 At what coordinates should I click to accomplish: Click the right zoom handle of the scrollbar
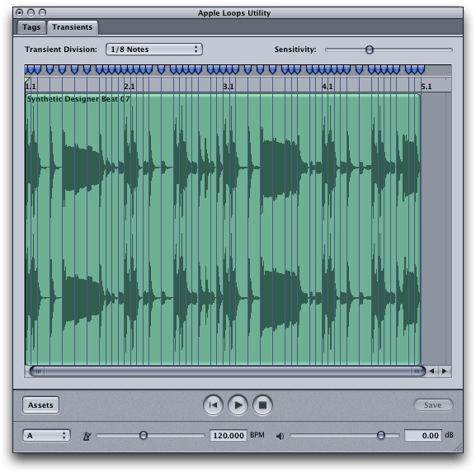tap(417, 371)
